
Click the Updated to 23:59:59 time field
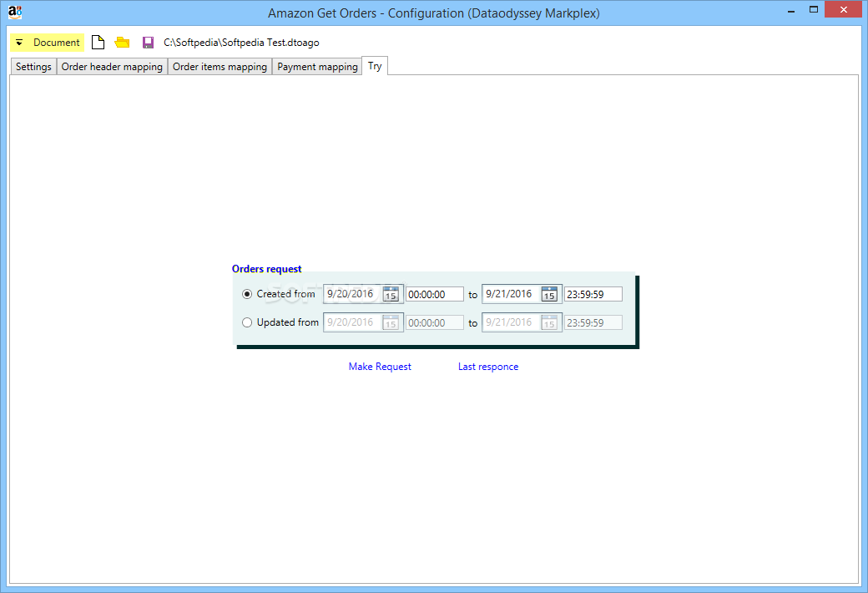coord(593,322)
